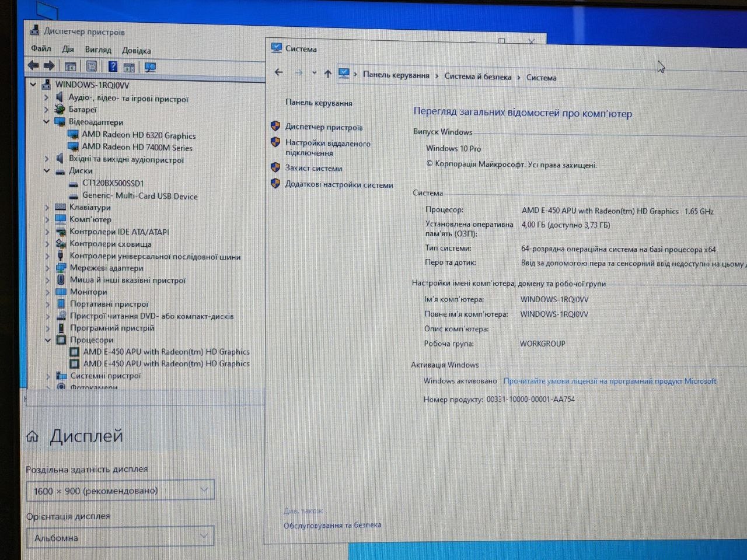The width and height of the screenshot is (747, 560).
Task: Open the Довідка menu
Action: 137,51
